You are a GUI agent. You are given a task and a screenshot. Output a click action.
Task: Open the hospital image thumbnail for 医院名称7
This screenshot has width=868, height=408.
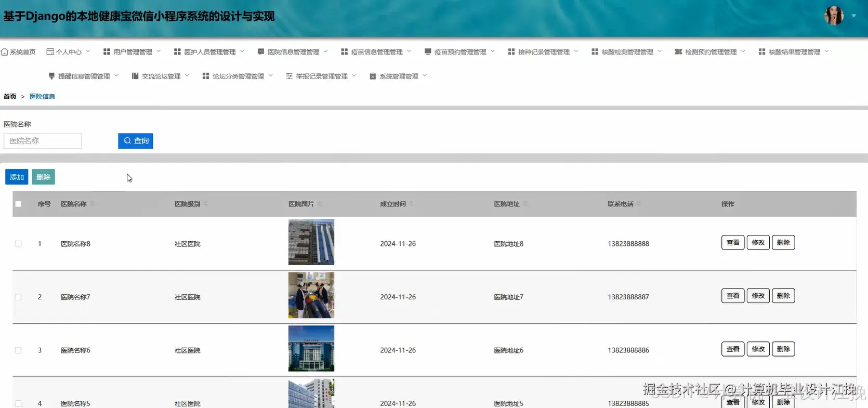coord(311,295)
